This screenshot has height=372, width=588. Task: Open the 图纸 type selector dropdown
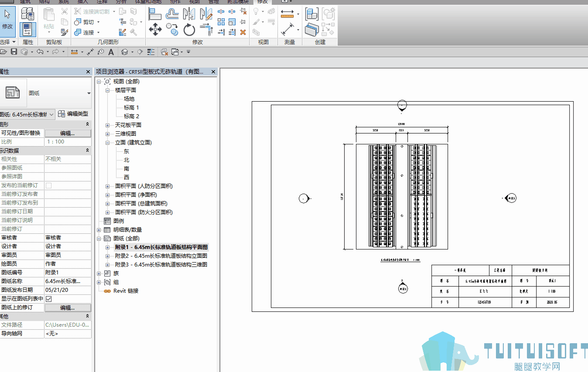89,93
